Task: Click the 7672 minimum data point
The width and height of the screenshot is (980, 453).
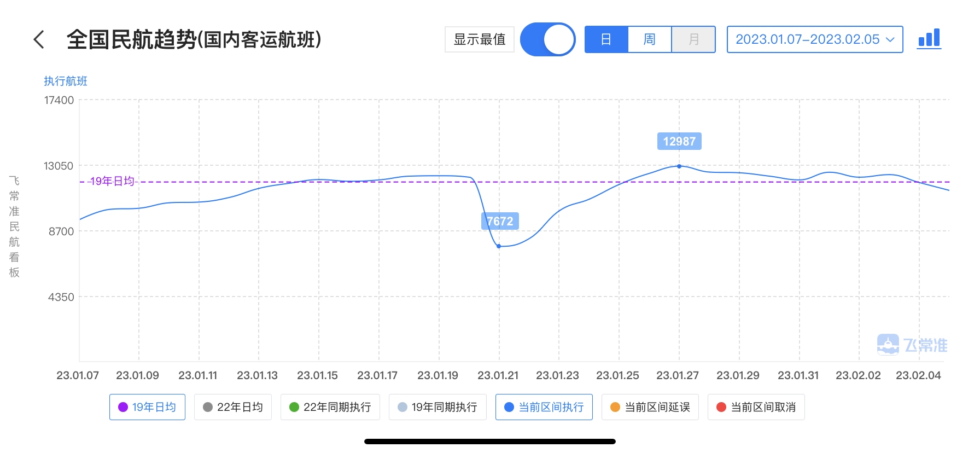Action: 499,246
